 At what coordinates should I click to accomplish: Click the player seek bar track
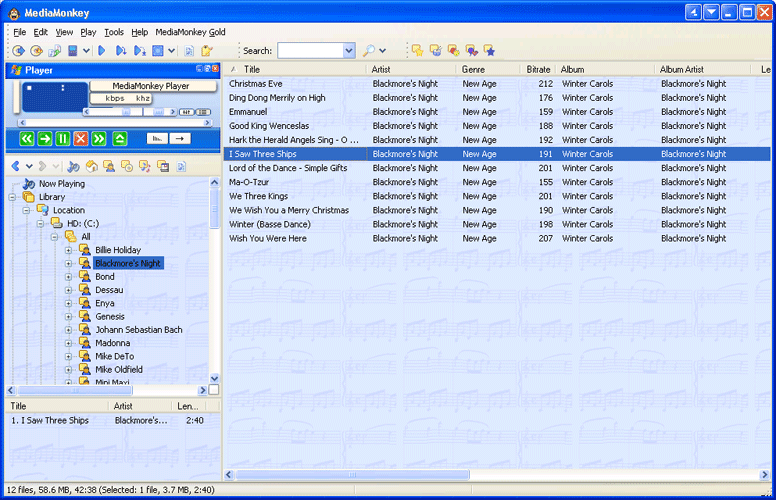click(114, 123)
